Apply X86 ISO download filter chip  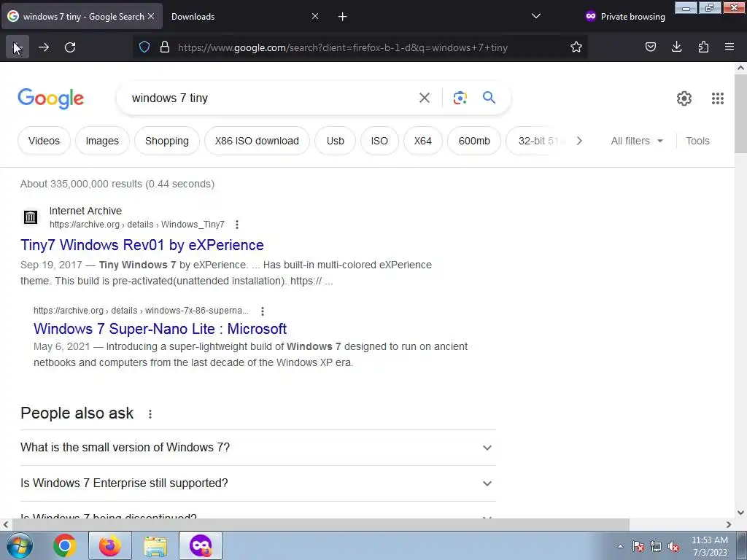257,141
